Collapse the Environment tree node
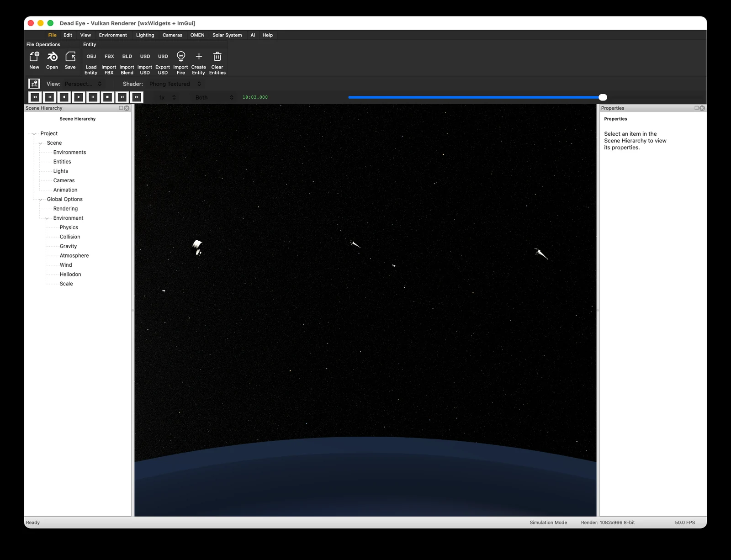Viewport: 731px width, 560px height. 47,218
